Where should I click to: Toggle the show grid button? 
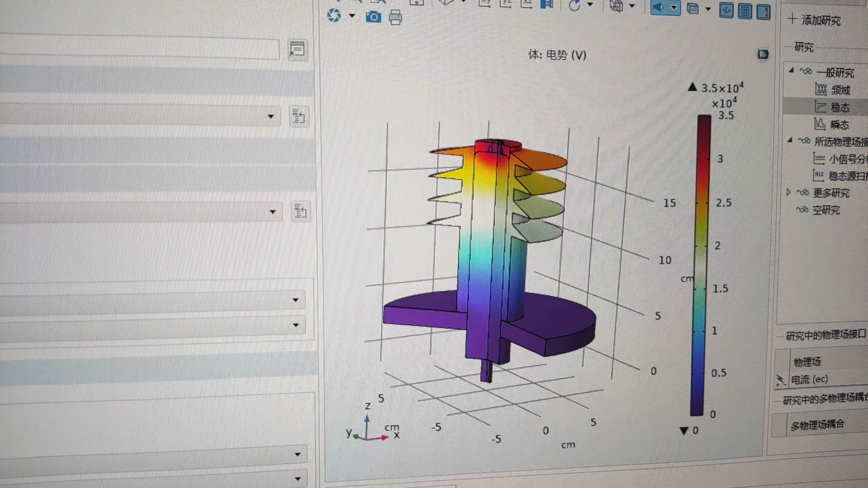click(x=745, y=11)
